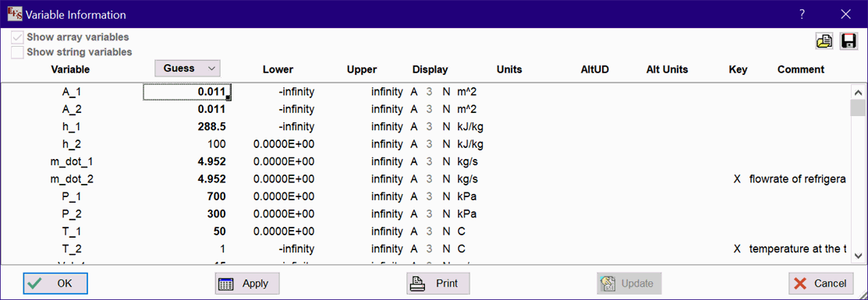868x300 pixels.
Task: Select guess value 700 for P_1
Action: 217,196
